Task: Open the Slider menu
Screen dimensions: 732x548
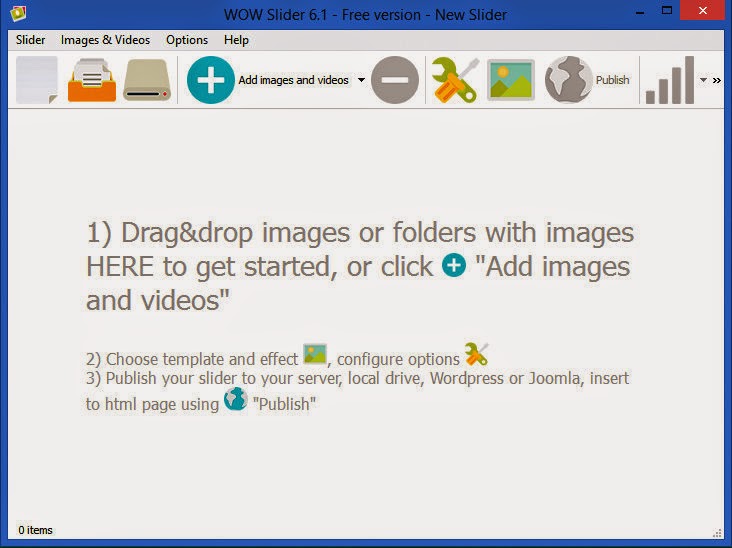Action: (x=30, y=40)
